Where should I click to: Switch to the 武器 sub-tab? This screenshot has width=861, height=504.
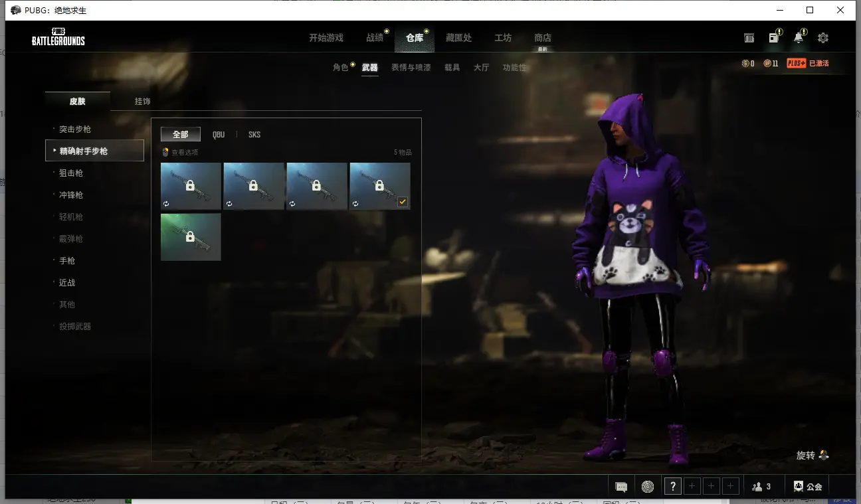coord(370,68)
